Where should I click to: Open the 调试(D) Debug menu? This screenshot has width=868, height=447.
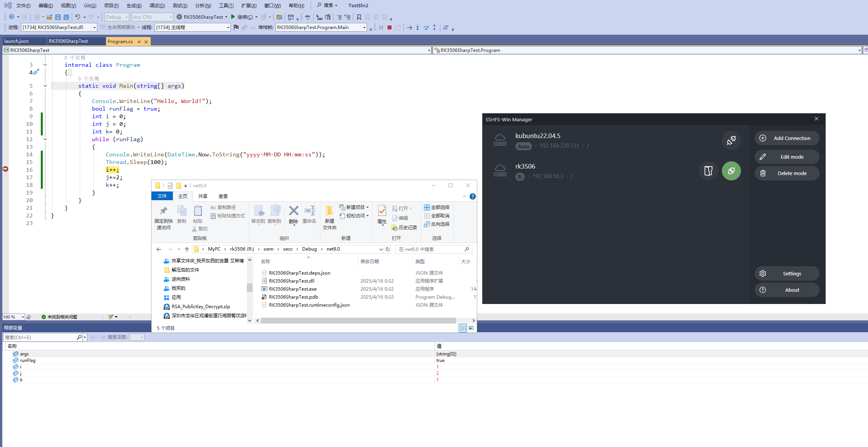pyautogui.click(x=157, y=5)
